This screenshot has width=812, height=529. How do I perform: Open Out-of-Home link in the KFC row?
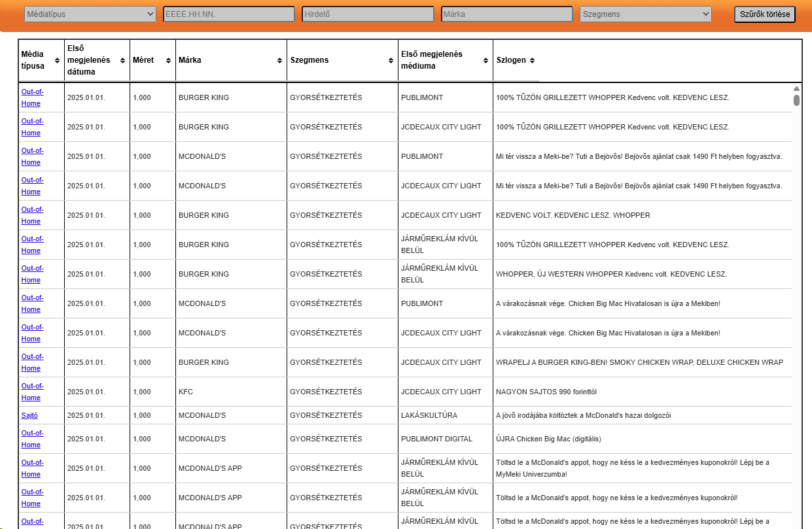(32, 392)
